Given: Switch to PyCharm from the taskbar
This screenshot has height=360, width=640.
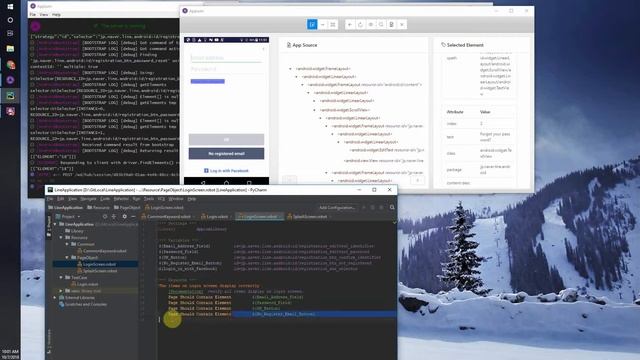Looking at the screenshot, I should pyautogui.click(x=10, y=96).
